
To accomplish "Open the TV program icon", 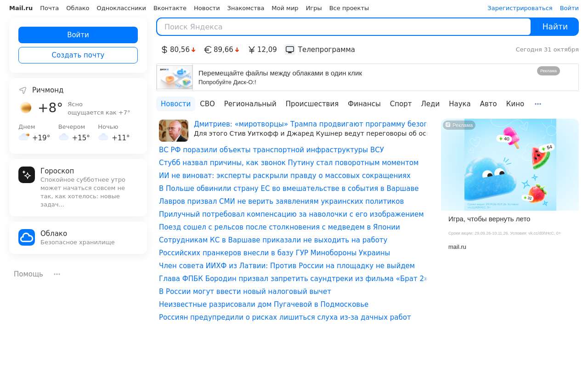I will 290,50.
